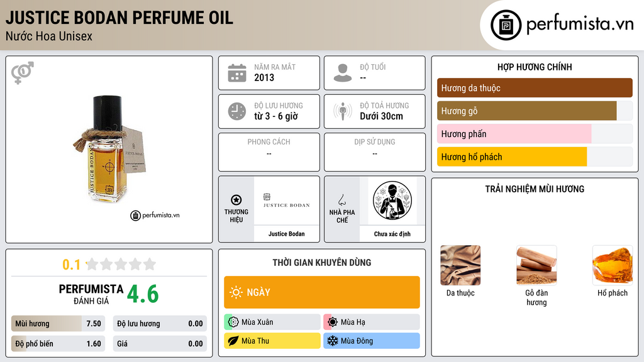Click the Chưa xác định perfumer label
This screenshot has width=644, height=362.
[392, 234]
